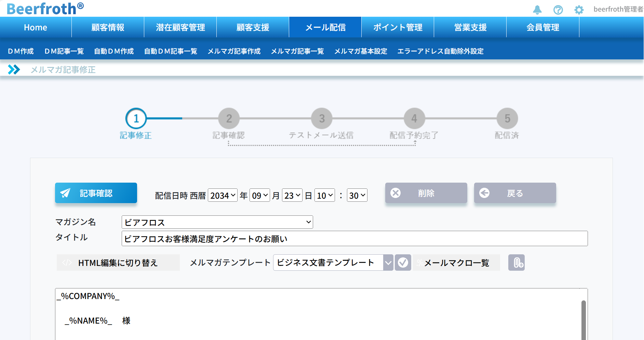
Task: Expand the マガジン名 dropdown
Action: tap(217, 222)
